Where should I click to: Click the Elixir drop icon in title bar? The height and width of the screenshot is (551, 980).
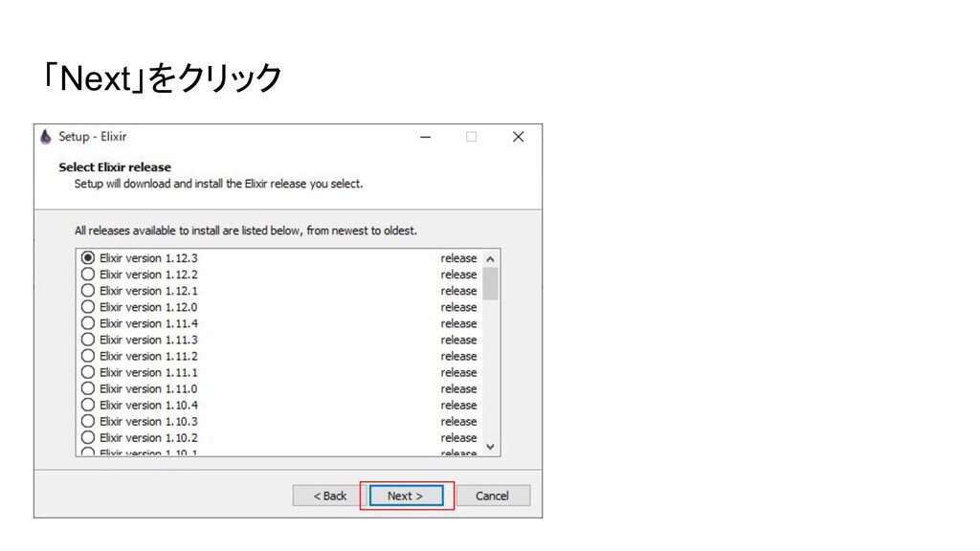(46, 137)
